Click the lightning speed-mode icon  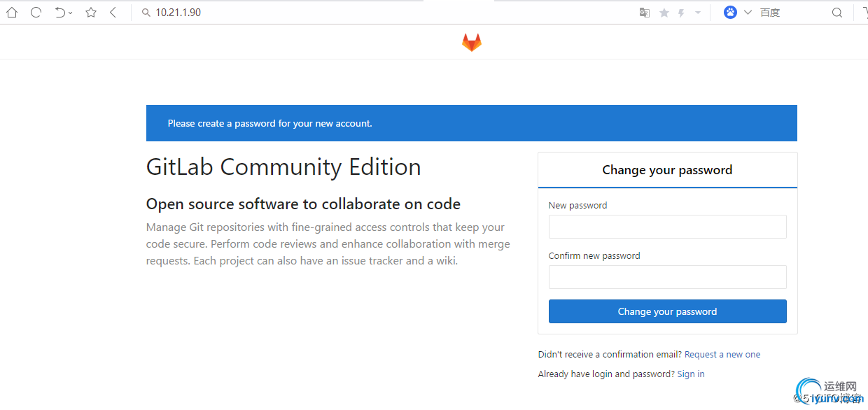pos(682,13)
